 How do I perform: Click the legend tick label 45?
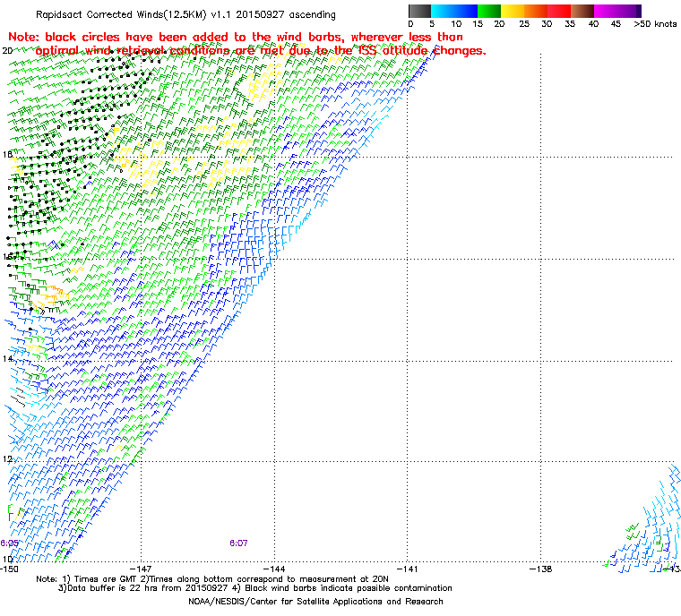point(616,24)
